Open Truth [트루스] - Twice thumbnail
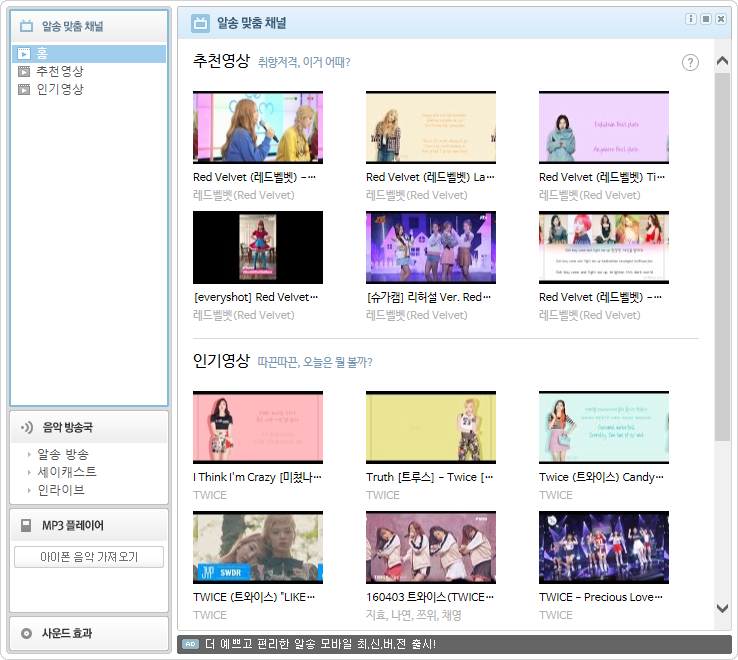Viewport: 738px width, 660px height. click(431, 427)
